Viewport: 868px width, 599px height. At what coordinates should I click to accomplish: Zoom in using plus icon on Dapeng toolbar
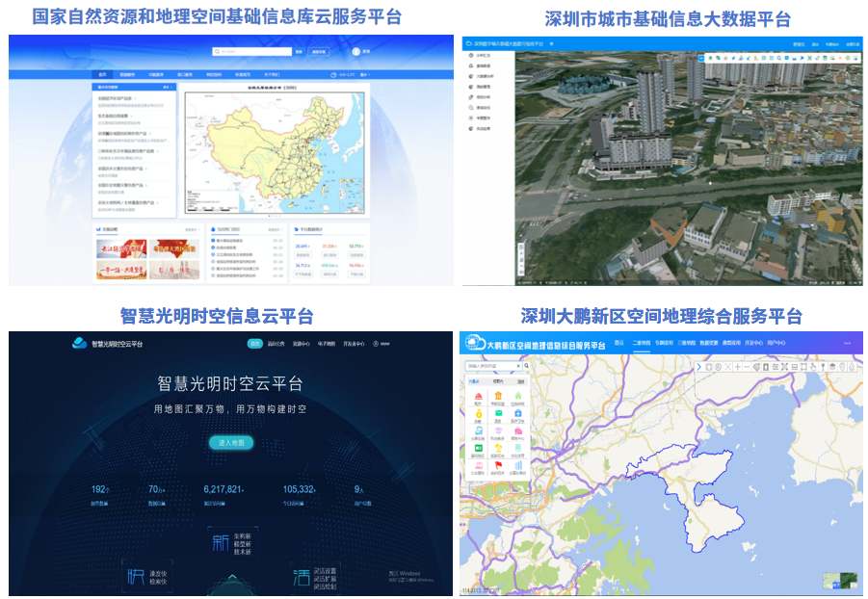pyautogui.click(x=737, y=367)
